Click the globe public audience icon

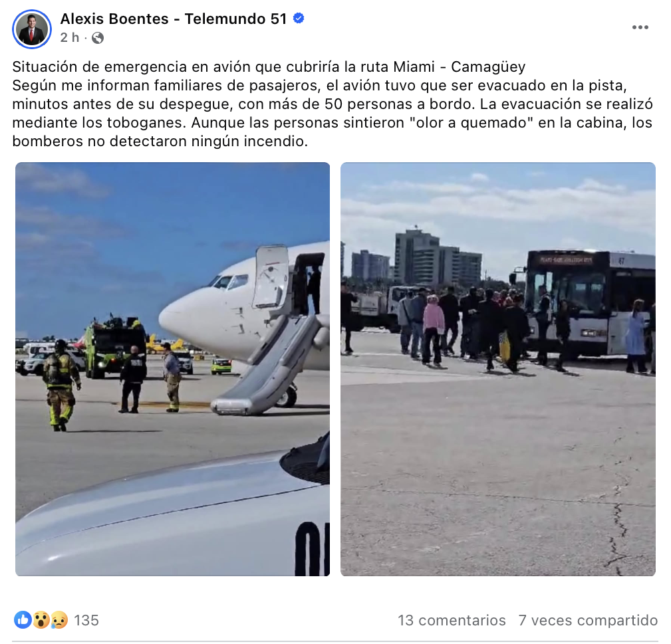98,38
